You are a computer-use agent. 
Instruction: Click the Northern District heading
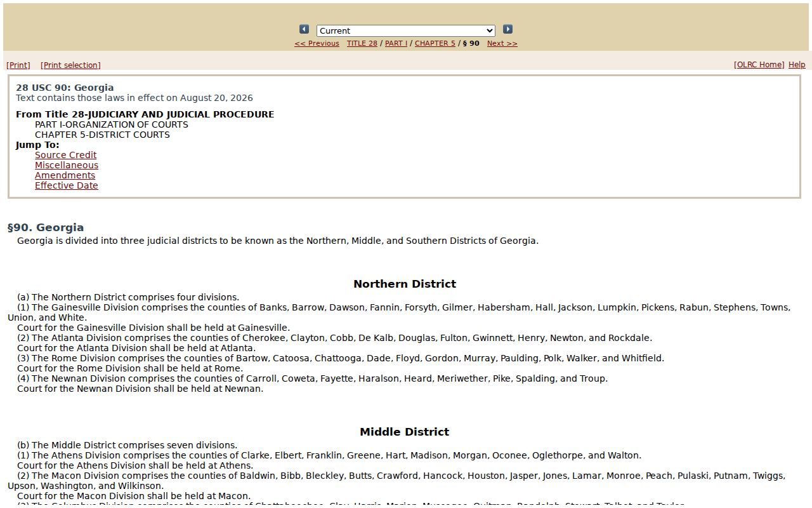pos(405,284)
